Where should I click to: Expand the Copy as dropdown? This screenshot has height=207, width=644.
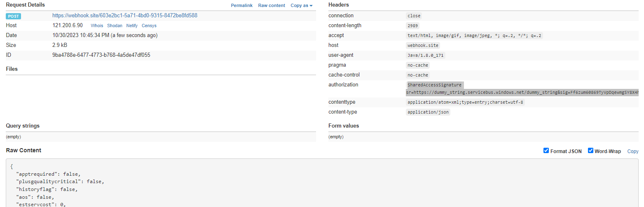pos(302,5)
